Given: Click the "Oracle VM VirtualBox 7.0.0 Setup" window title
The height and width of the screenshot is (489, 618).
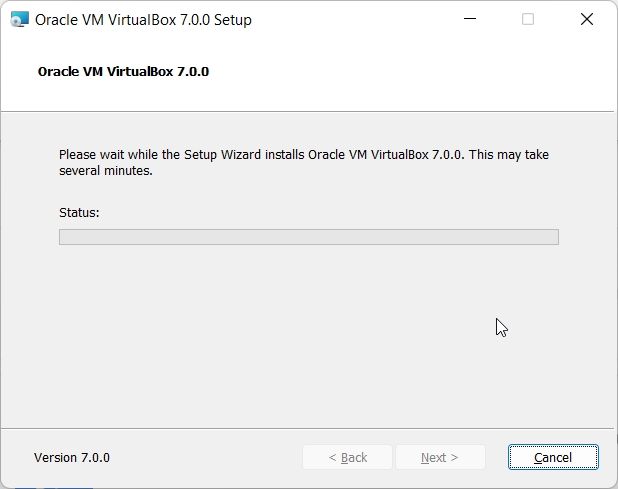Looking at the screenshot, I should [143, 19].
